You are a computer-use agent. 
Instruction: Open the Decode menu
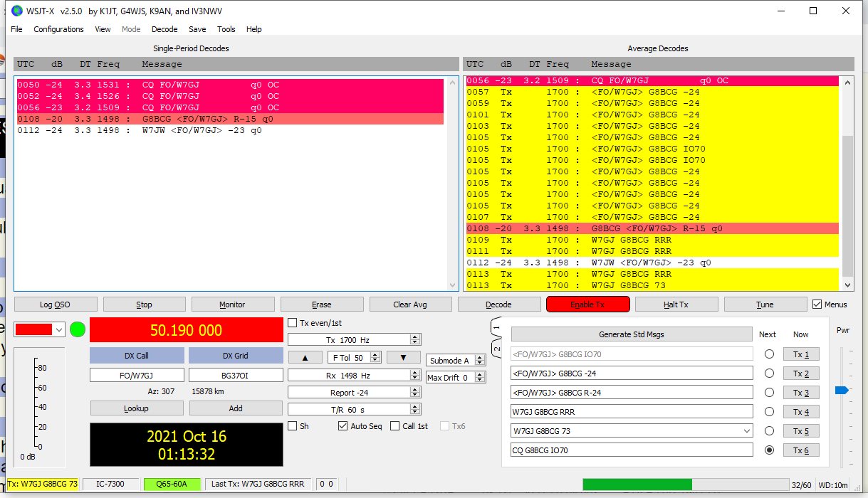click(164, 29)
